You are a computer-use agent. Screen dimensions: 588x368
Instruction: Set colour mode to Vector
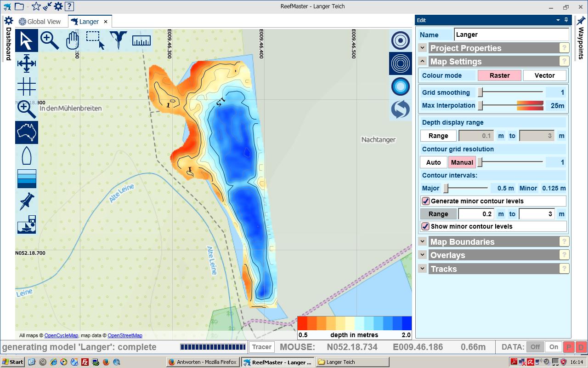tap(544, 75)
